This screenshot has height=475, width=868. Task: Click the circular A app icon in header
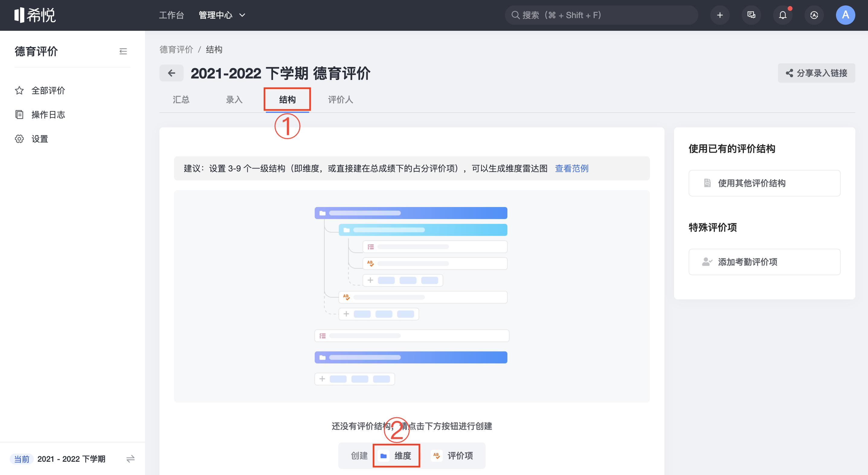[814, 15]
